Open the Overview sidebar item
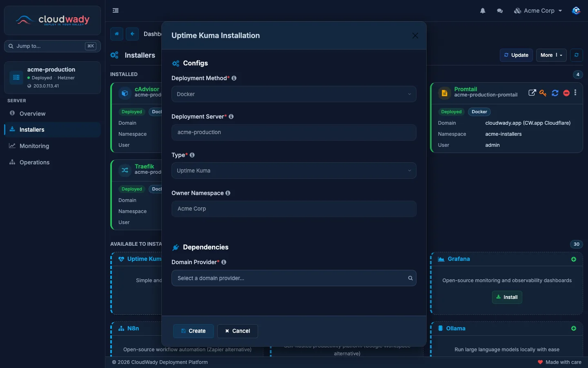This screenshot has height=368, width=588. point(52,113)
